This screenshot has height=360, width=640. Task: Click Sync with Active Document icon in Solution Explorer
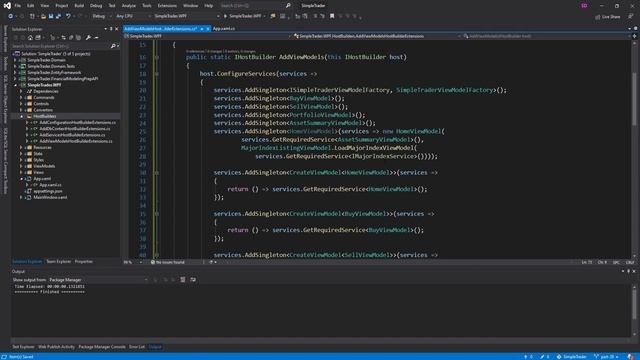point(63,38)
